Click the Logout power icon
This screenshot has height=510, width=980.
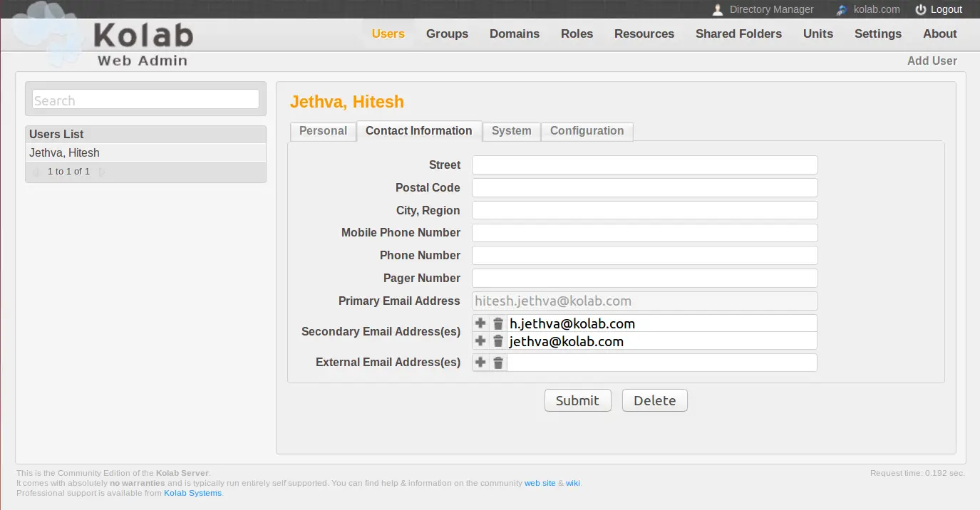tap(921, 10)
